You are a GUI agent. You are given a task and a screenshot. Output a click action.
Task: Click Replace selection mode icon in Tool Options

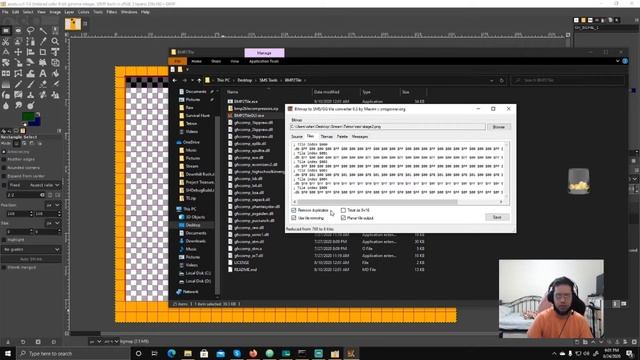(x=17, y=144)
